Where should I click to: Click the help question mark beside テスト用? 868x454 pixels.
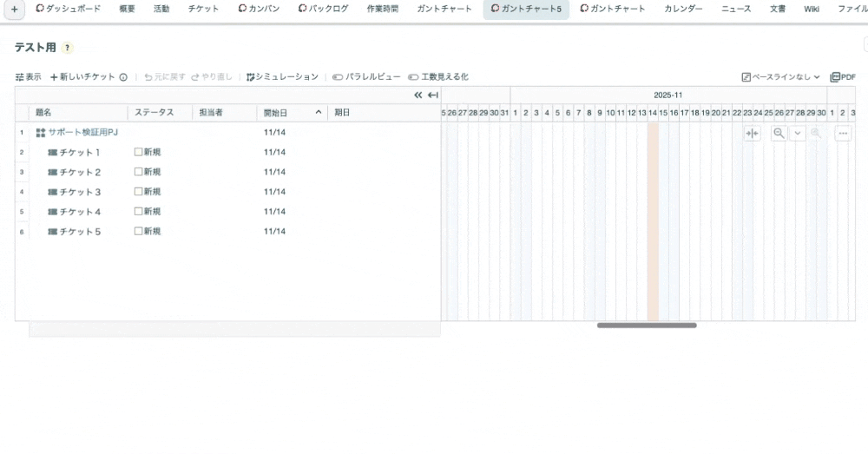(x=68, y=49)
